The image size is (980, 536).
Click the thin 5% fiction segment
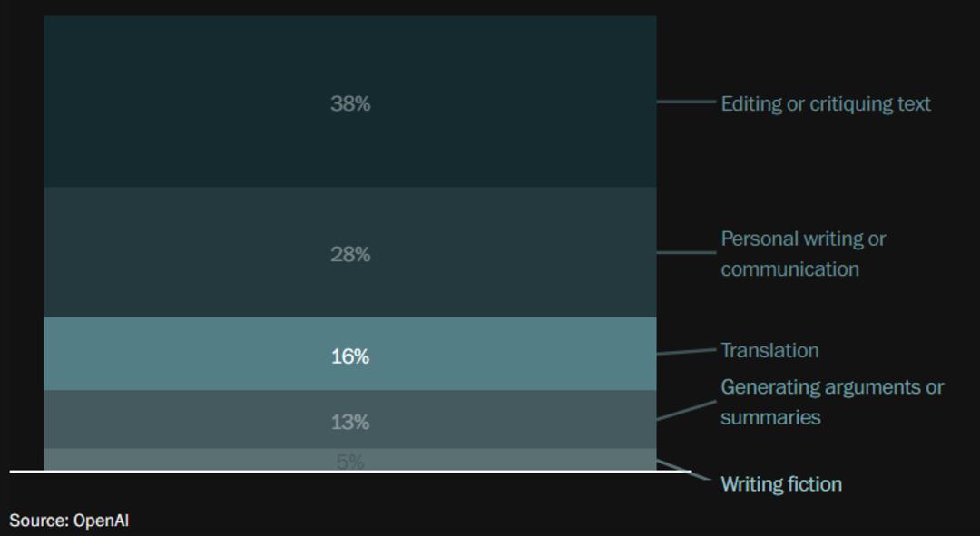pyautogui.click(x=350, y=459)
